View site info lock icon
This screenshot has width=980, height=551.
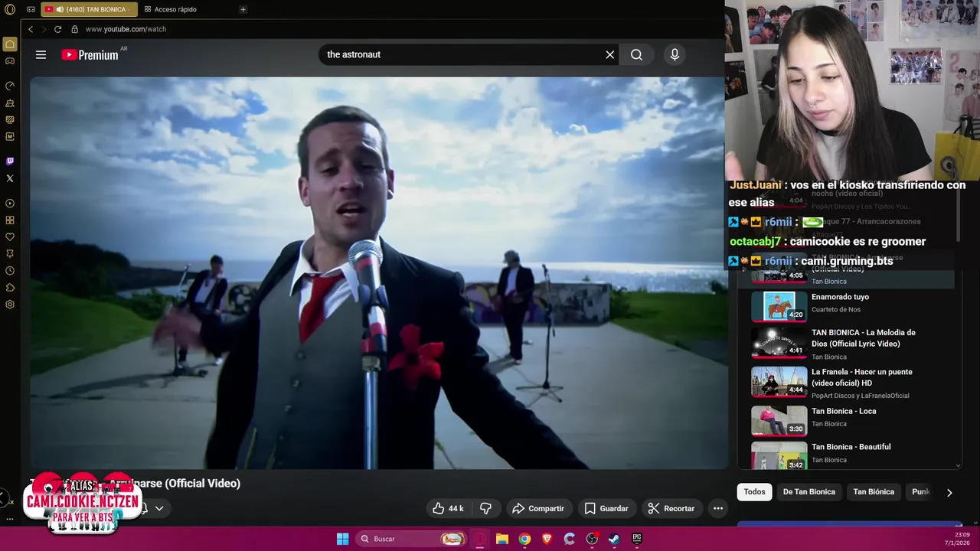point(74,29)
